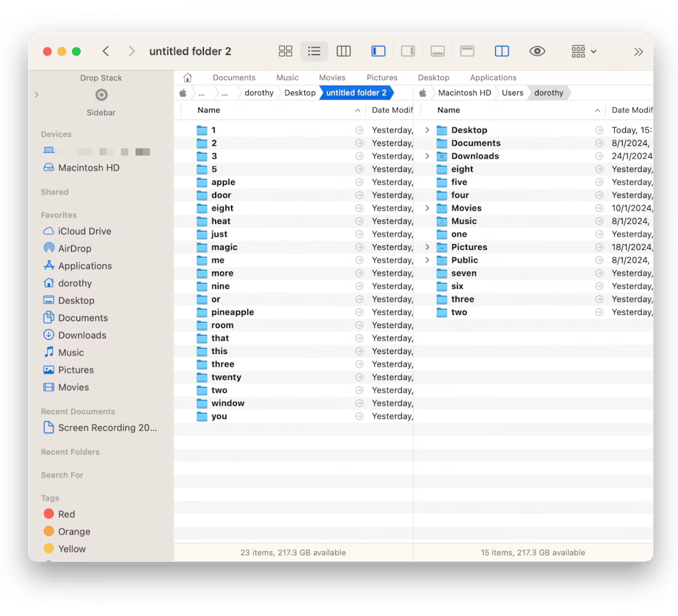Show more toolbar items with double chevron
This screenshot has width=678, height=616.
(638, 52)
